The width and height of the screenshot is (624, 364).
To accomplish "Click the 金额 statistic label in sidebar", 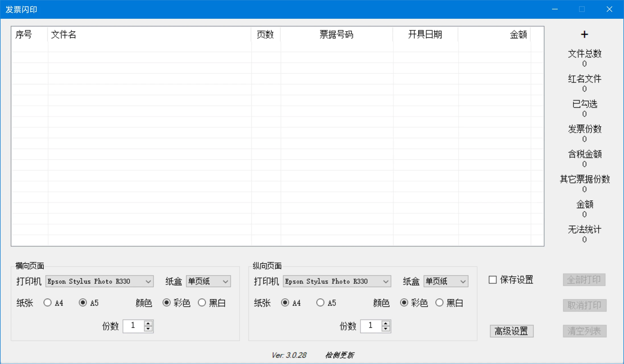I will pyautogui.click(x=585, y=204).
